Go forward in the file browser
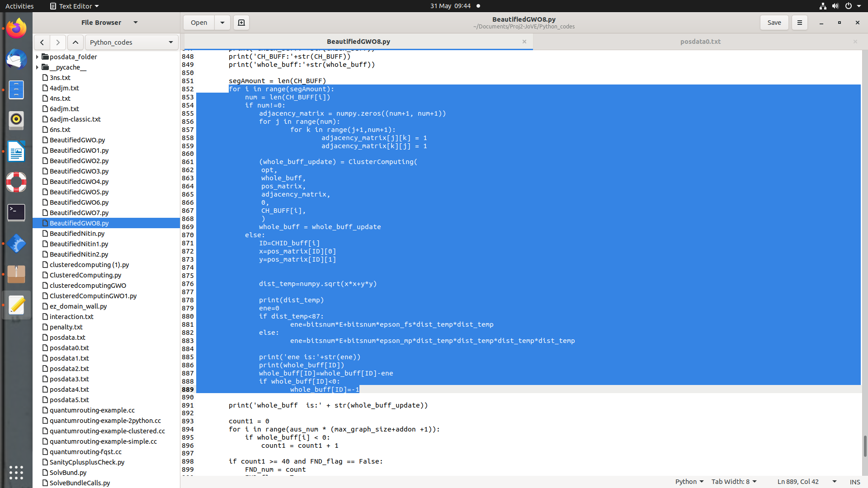 click(x=58, y=42)
